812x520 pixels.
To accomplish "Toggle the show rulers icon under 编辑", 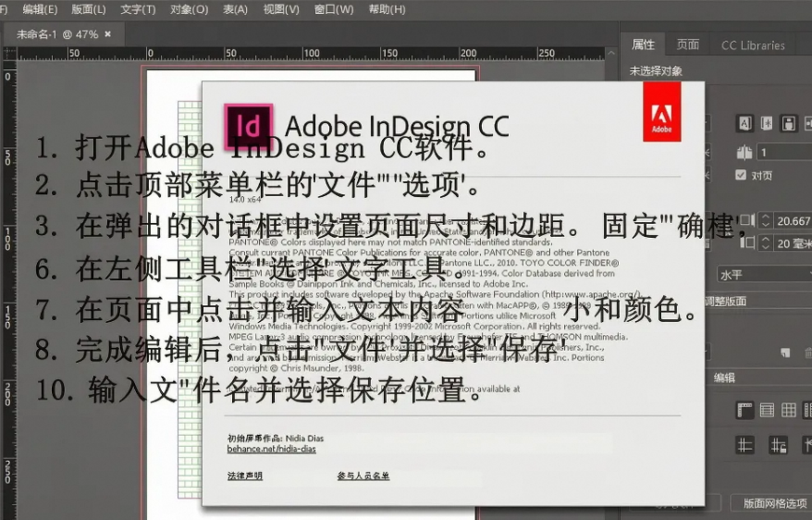I will tap(744, 410).
